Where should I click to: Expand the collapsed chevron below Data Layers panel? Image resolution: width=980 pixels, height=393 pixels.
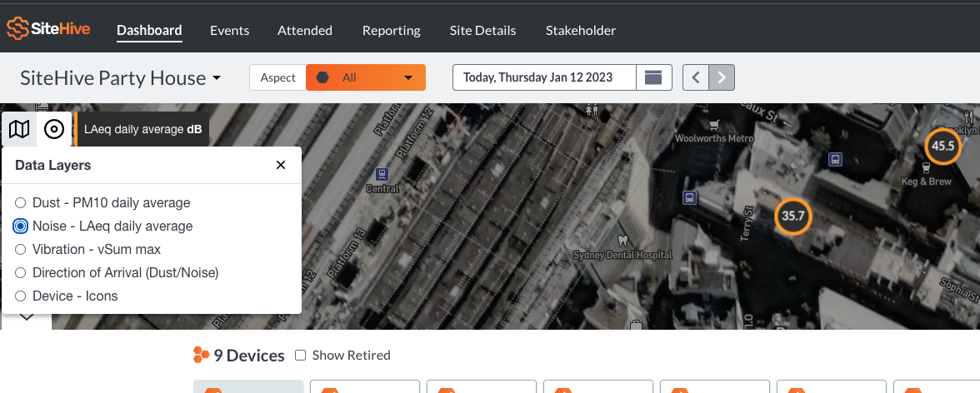coord(27,317)
